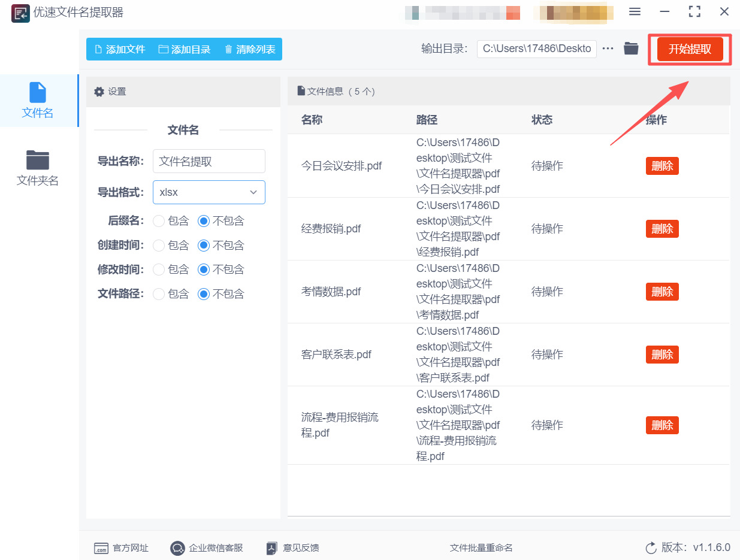Click the 状态 column header

pyautogui.click(x=542, y=120)
